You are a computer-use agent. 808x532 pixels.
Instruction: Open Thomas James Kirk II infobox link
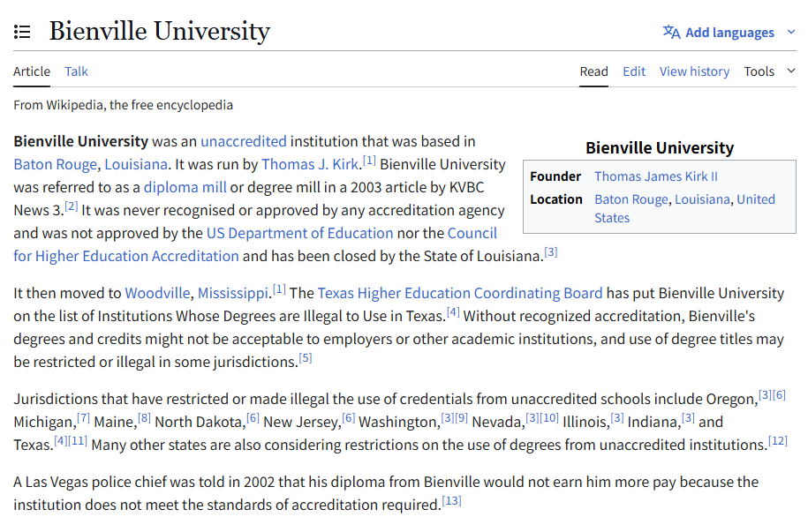(655, 176)
